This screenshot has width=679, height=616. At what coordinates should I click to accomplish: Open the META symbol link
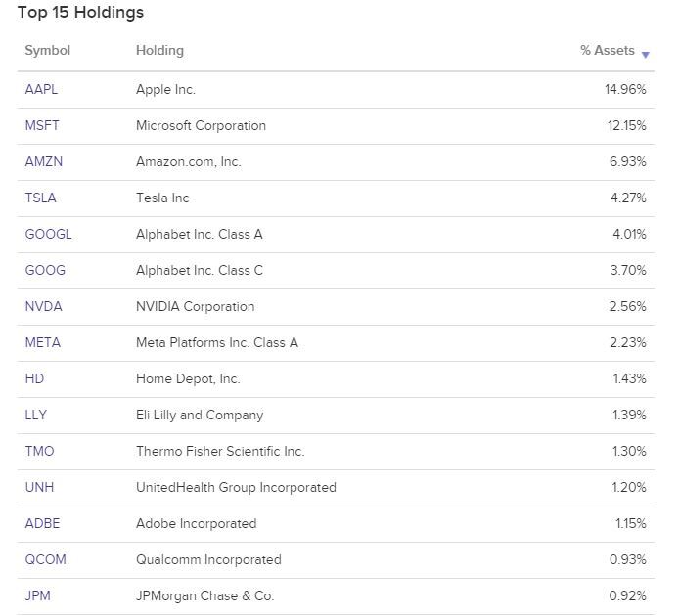[42, 342]
